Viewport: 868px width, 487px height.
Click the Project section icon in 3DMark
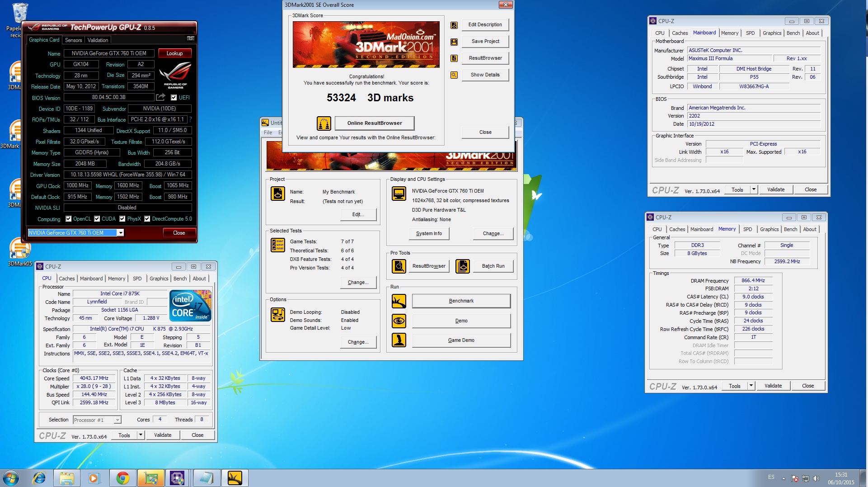click(278, 194)
